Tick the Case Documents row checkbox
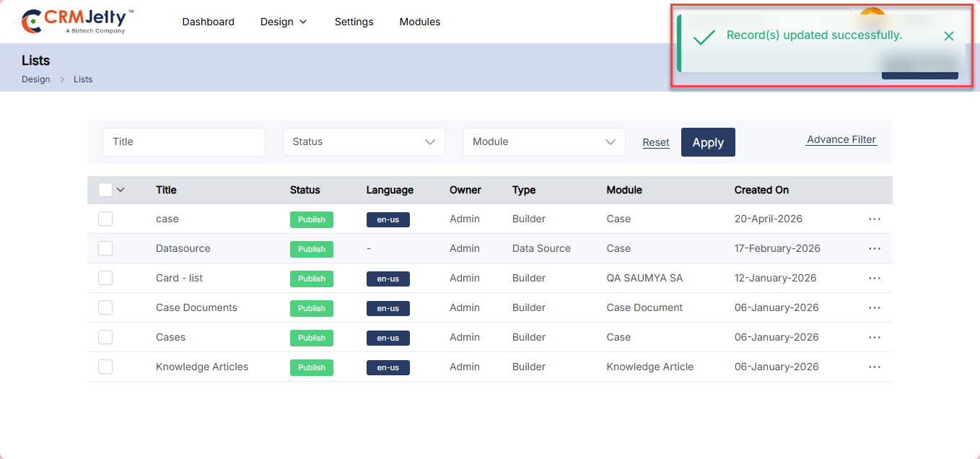Screen dimensions: 980x459 [x=105, y=307]
